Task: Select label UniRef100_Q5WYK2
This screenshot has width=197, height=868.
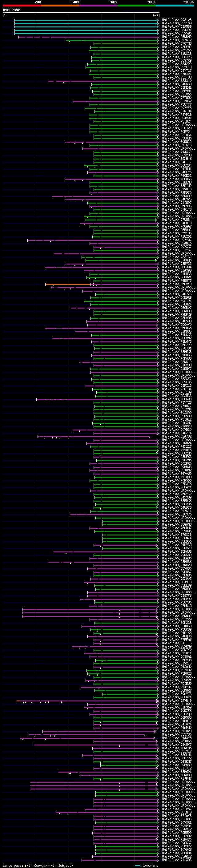Action: pyautogui.click(x=177, y=494)
